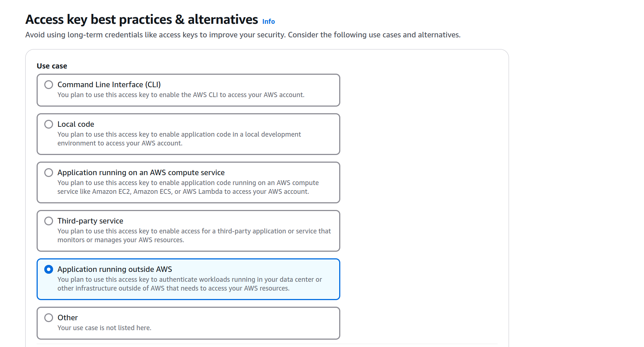Pick the Third-party service radio button
Image resolution: width=644 pixels, height=347 pixels.
click(x=49, y=221)
